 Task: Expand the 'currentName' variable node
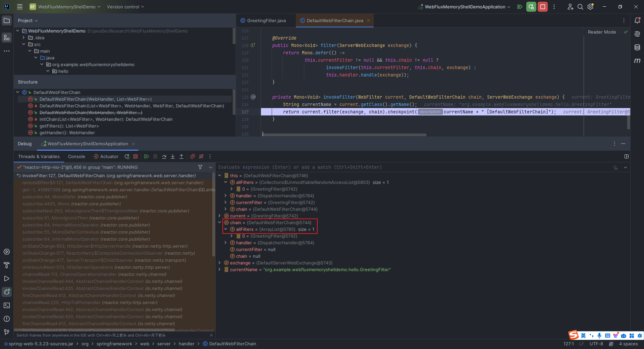(x=220, y=269)
